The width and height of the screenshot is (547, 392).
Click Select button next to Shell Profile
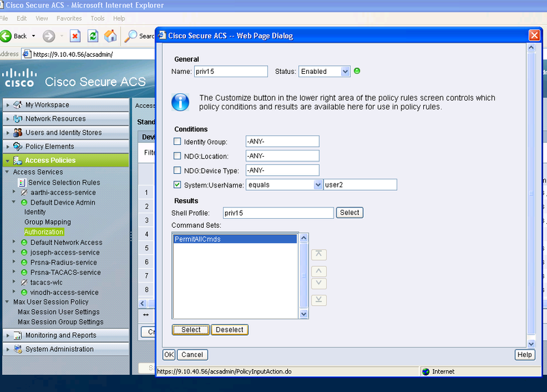pyautogui.click(x=349, y=213)
